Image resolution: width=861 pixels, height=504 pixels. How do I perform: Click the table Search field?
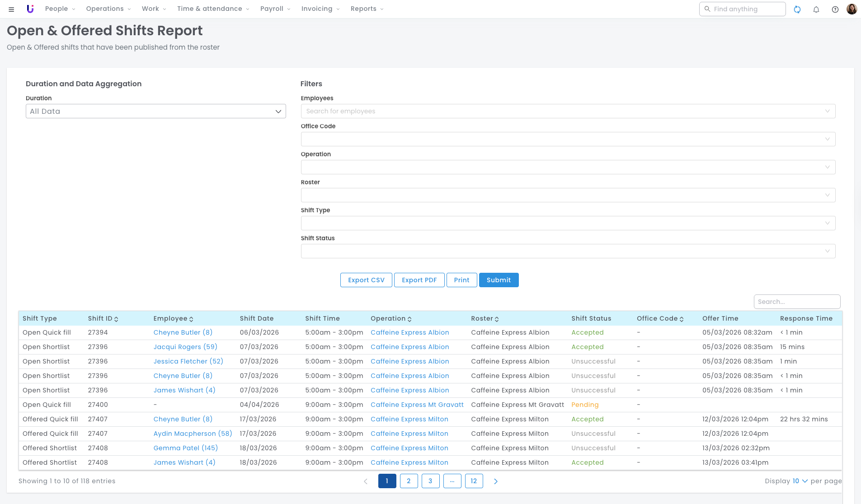(x=797, y=302)
